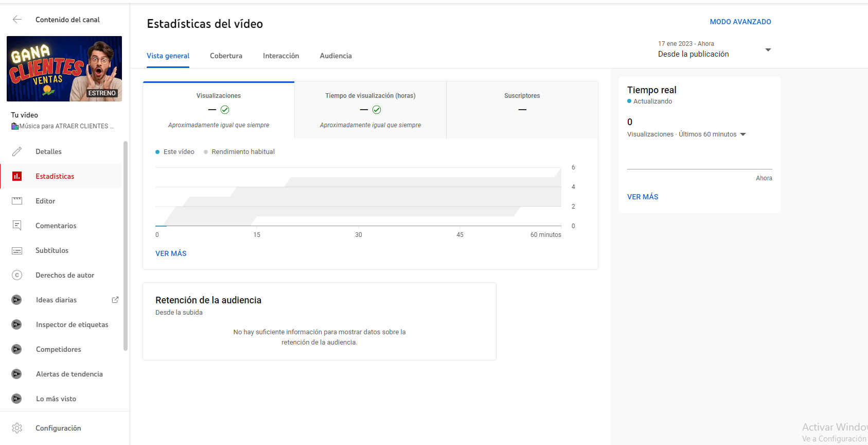Image resolution: width=868 pixels, height=445 pixels.
Task: Click the Derechos de autor copyright icon
Action: coord(17,275)
